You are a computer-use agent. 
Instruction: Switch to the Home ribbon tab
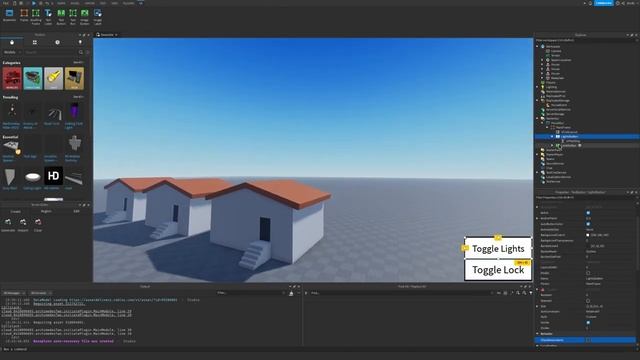click(x=61, y=3)
